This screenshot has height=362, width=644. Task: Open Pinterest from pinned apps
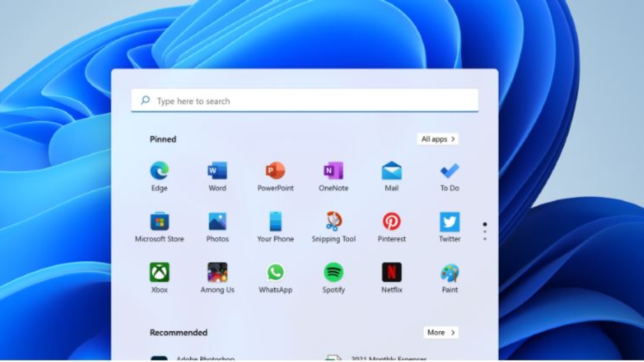click(x=391, y=223)
